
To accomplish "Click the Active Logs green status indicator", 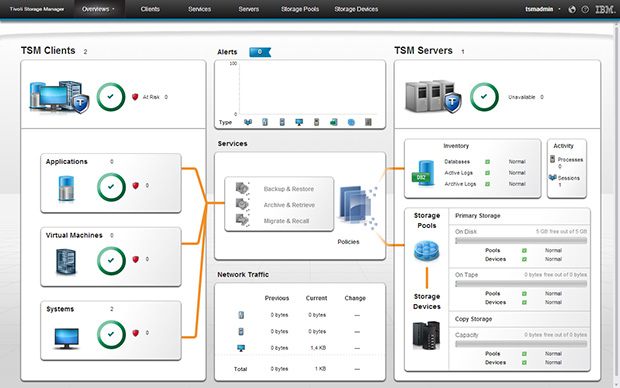I will tap(488, 173).
